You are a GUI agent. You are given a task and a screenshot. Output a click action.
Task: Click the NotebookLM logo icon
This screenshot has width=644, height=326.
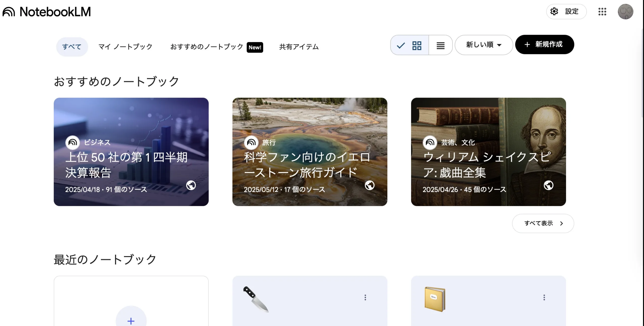pyautogui.click(x=9, y=12)
